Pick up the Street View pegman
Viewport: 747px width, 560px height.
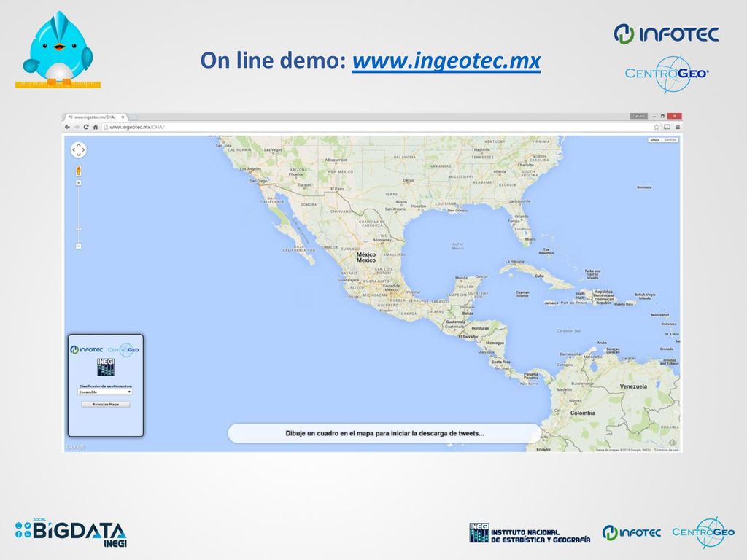(79, 171)
